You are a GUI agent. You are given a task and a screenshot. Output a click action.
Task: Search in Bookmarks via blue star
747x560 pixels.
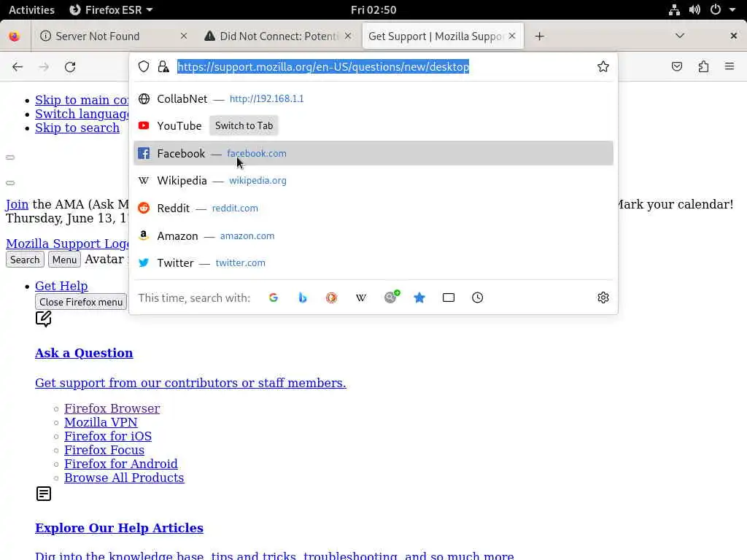click(419, 297)
